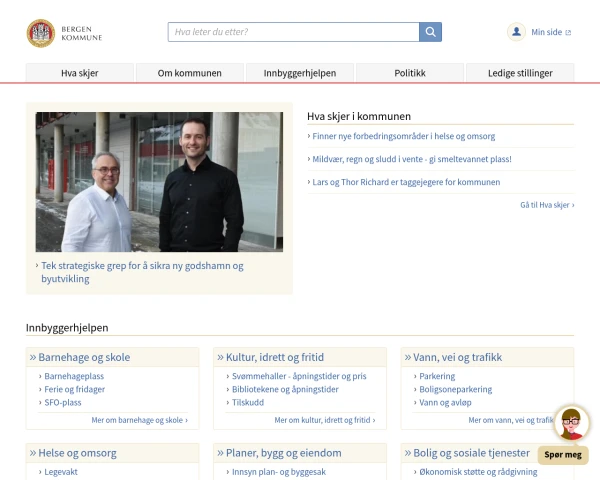600x480 pixels.
Task: Go to the Ledige stillinger tab
Action: pos(520,73)
